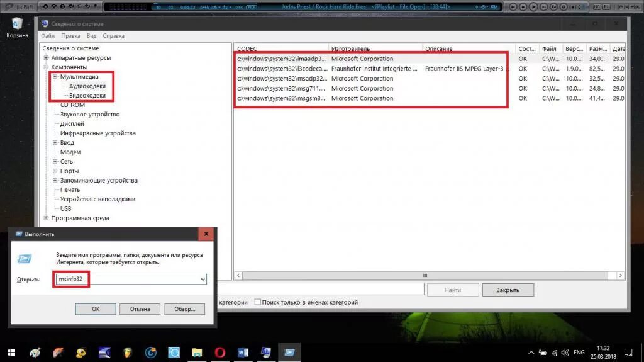Open the Вид menu
Viewport: 644px width, 362px height.
pyautogui.click(x=91, y=36)
